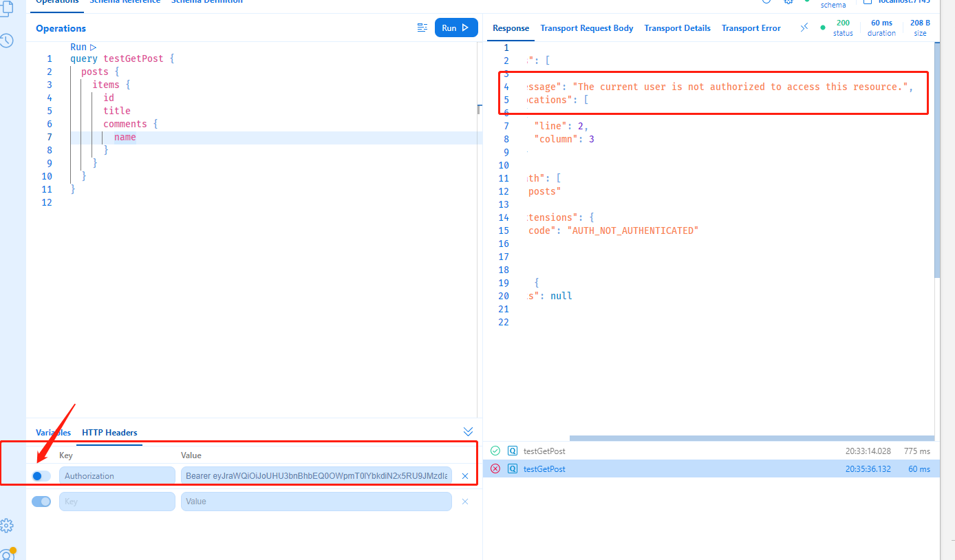Viewport: 955px width, 560px height.
Task: Click the "line": 2 entry in response
Action: point(561,126)
